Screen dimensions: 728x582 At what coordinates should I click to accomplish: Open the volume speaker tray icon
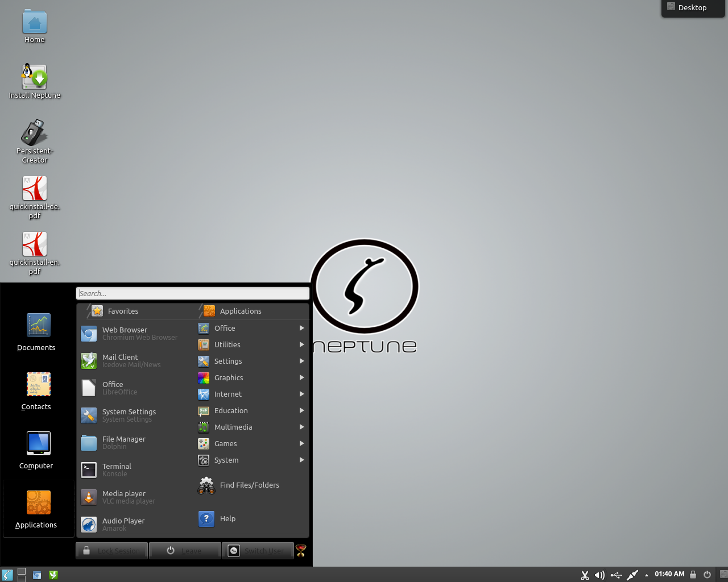click(x=599, y=575)
